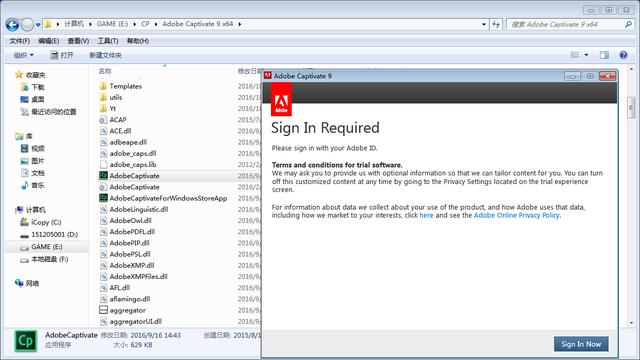Open the 帮助(H) menu
Screen dimensions: 640x360
[x=138, y=41]
